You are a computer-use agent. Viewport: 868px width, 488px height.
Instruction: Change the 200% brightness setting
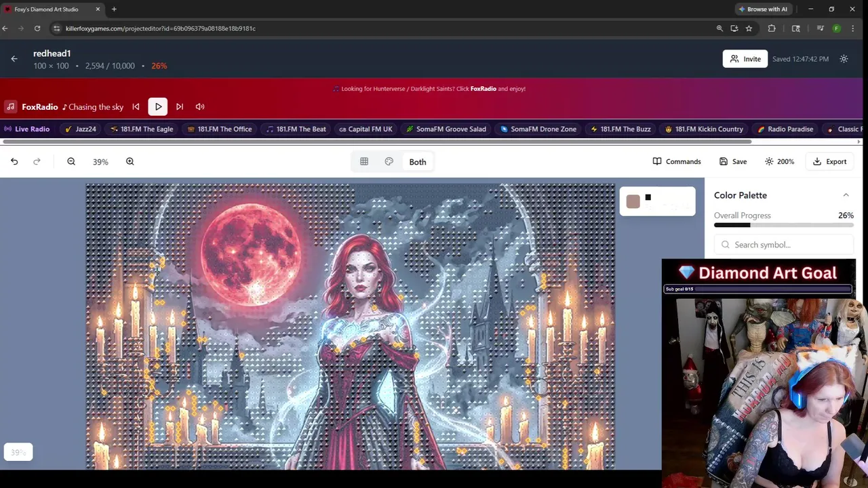[x=779, y=161]
